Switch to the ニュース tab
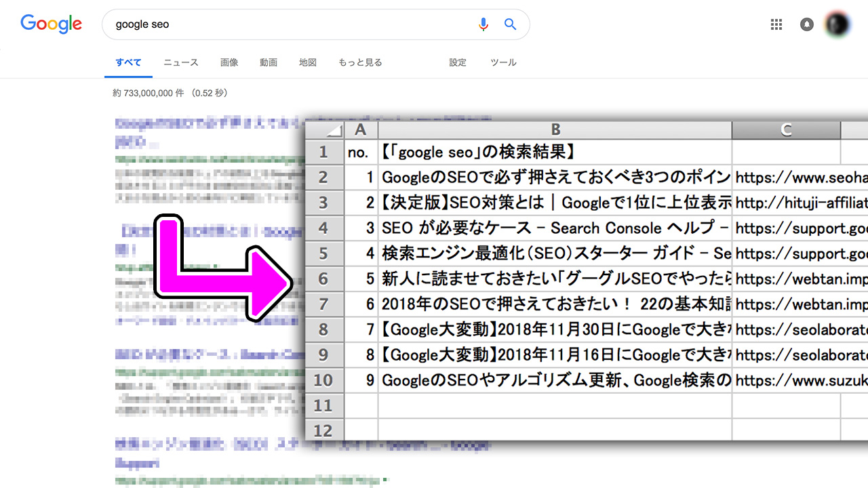Screen dimensions: 868x488 [181, 62]
